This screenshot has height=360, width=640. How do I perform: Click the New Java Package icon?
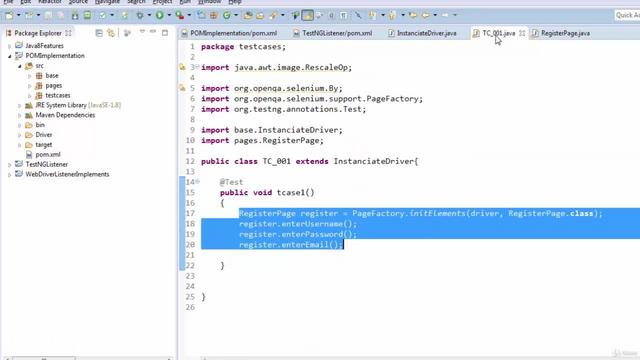click(x=213, y=16)
